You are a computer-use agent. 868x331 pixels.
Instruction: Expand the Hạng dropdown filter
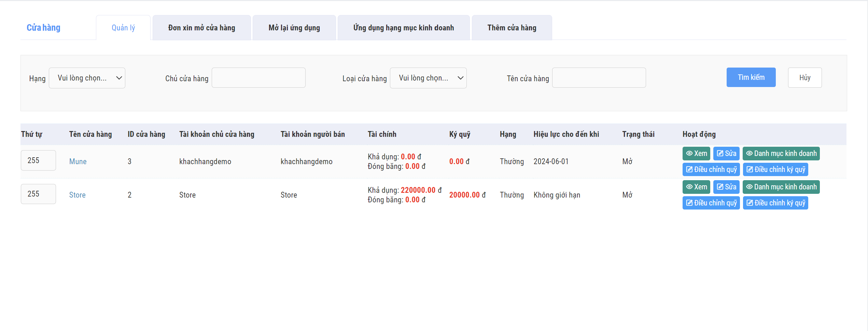click(x=87, y=78)
